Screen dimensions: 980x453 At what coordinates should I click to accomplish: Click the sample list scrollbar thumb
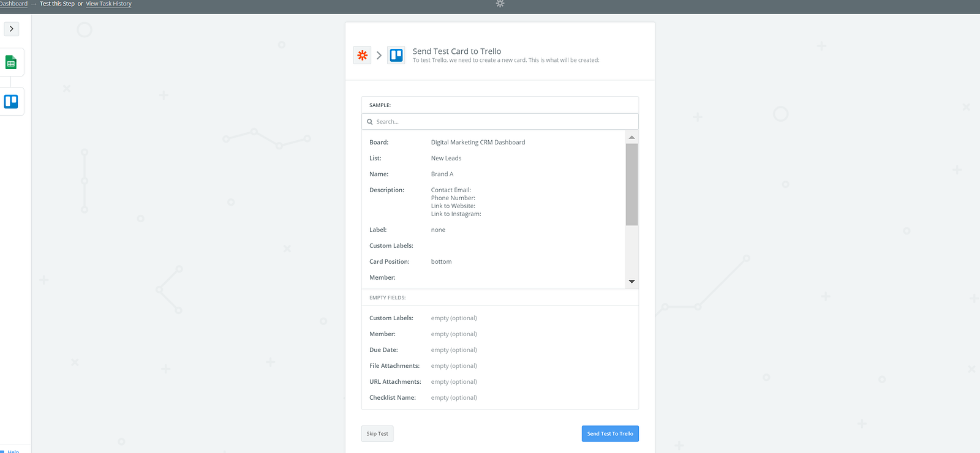631,184
